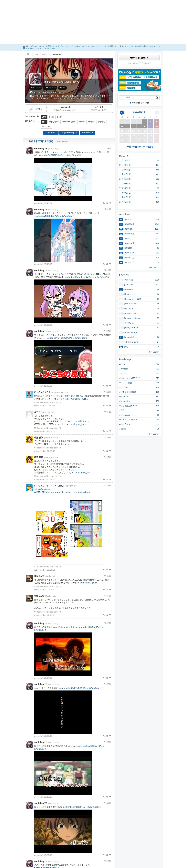Screen dimensions: 186x868
Task: Set tweet order to 古→新
Action: (x=59, y=117)
